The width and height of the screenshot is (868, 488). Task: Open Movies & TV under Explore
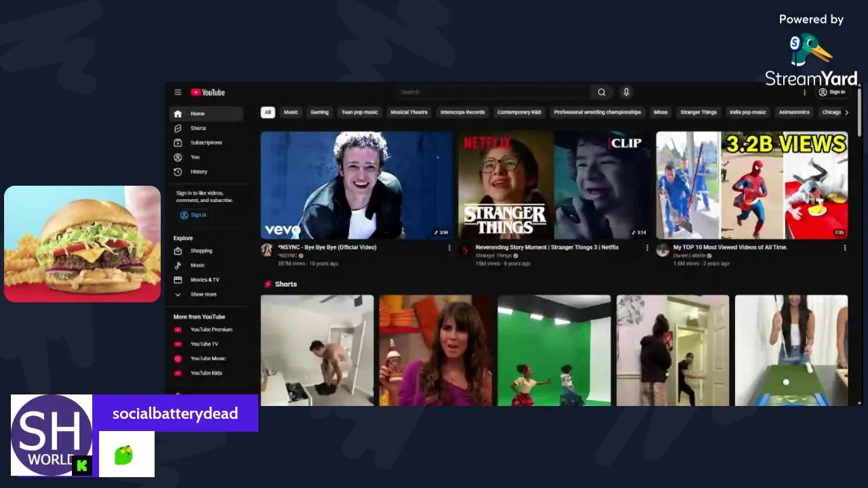coord(206,280)
